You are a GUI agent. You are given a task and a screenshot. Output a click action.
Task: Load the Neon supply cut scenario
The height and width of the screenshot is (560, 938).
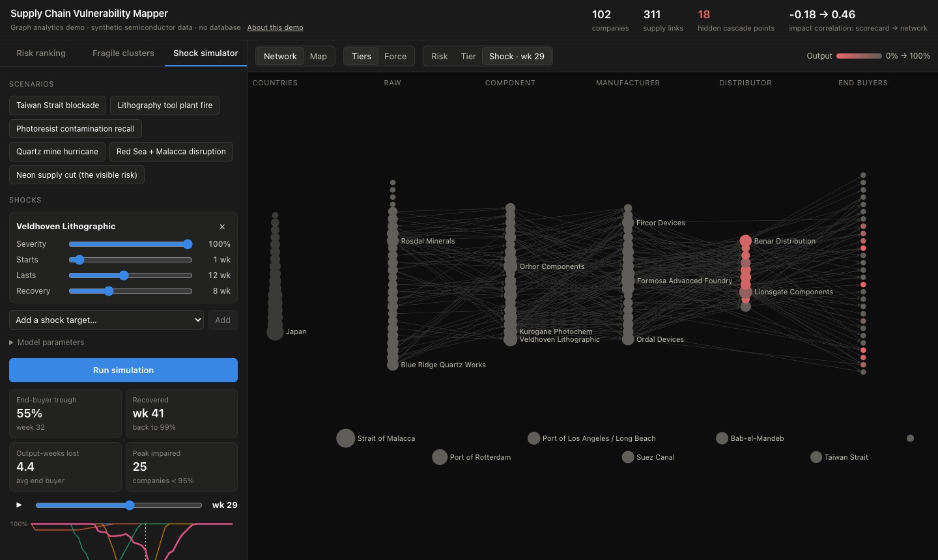pos(77,175)
